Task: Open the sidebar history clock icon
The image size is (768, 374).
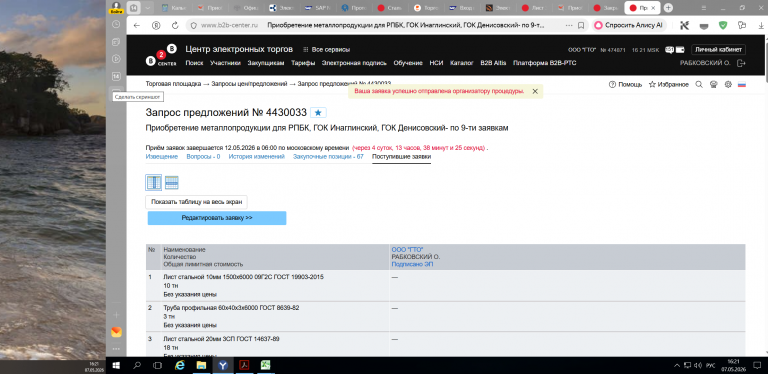Action: [116, 24]
